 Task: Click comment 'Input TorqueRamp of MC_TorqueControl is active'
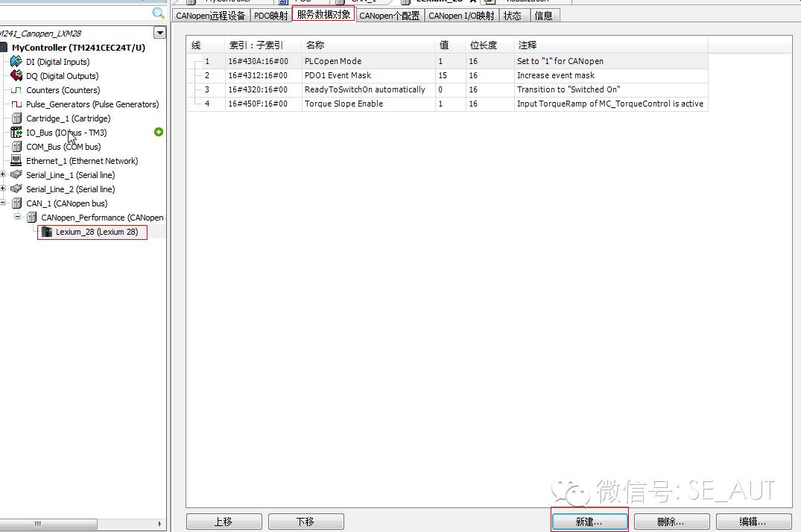[610, 104]
